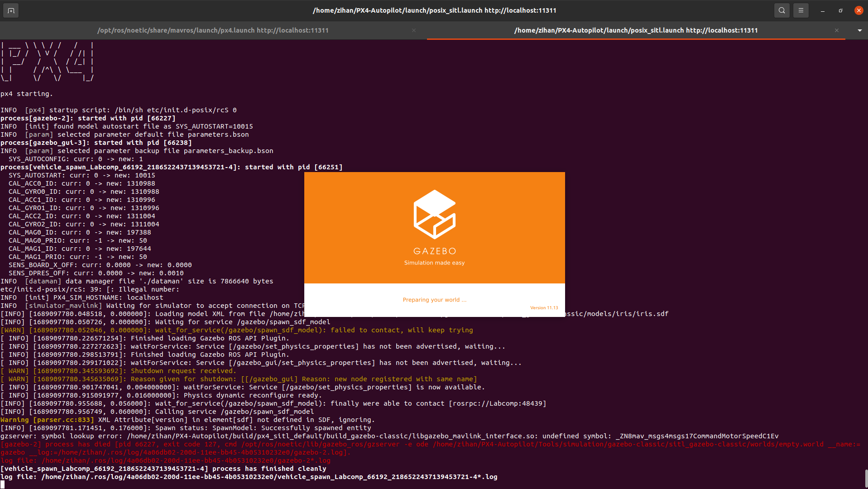Select the posix_sitl.launch tab

pyautogui.click(x=636, y=30)
